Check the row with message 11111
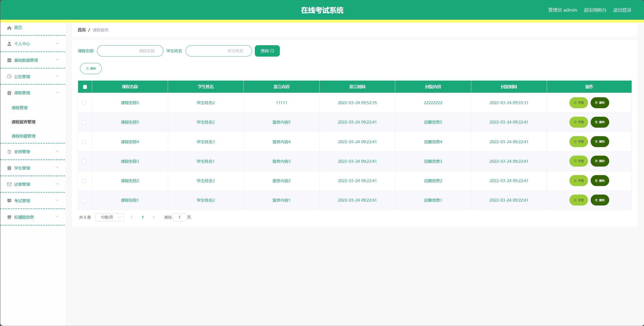The height and width of the screenshot is (326, 644). click(x=84, y=103)
